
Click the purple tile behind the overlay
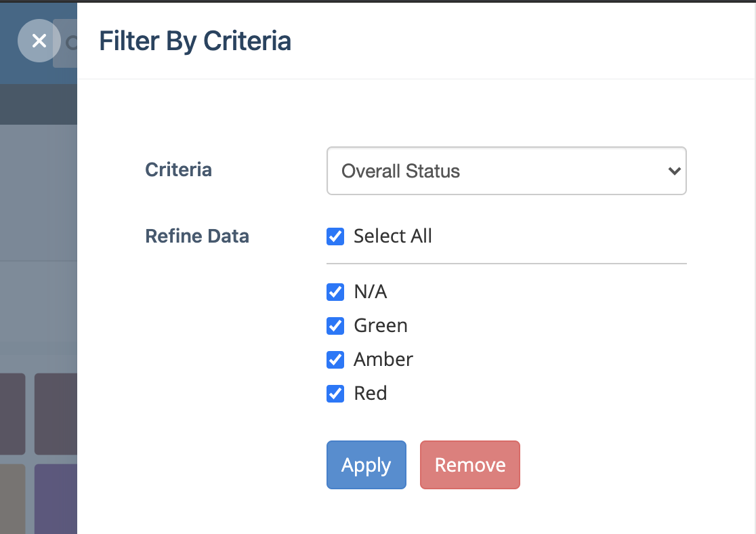tap(56, 498)
